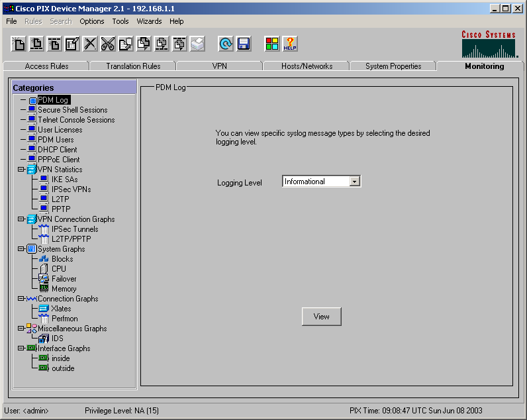Open the Help menu
The height and width of the screenshot is (420, 527).
(177, 21)
